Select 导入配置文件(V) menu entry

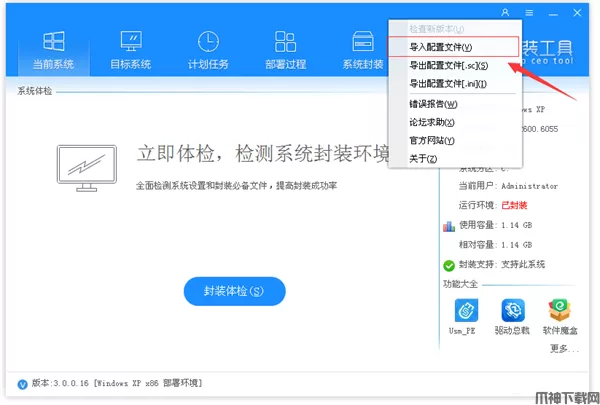click(453, 47)
